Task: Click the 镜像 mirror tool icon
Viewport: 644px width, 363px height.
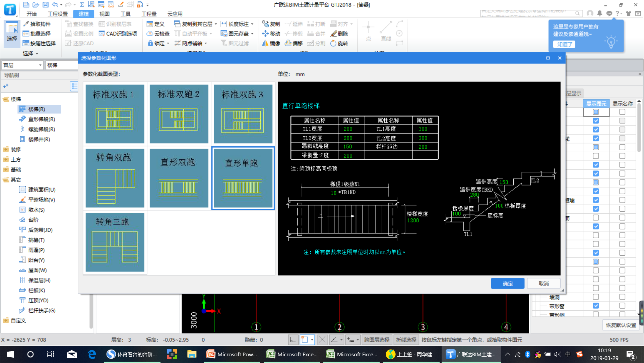Action: pos(265,43)
